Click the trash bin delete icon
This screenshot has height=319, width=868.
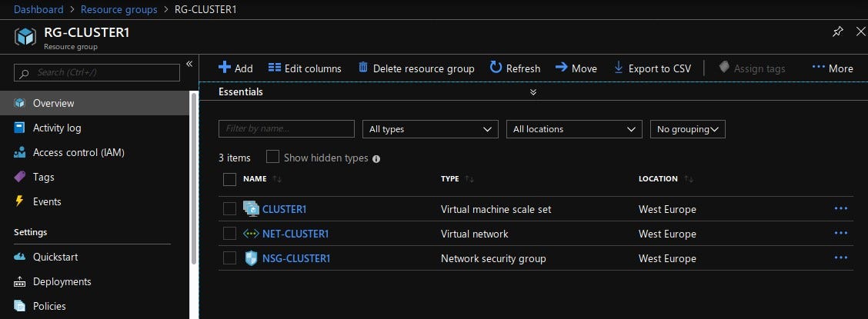point(363,68)
